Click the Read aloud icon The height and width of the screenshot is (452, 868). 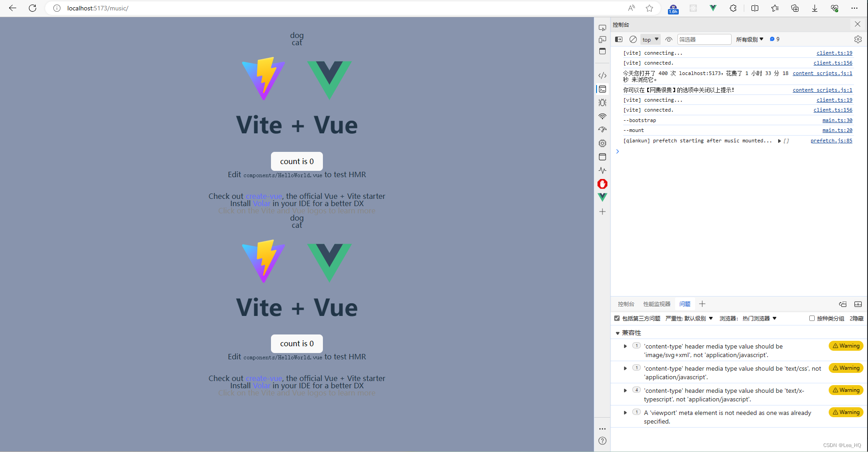point(631,8)
